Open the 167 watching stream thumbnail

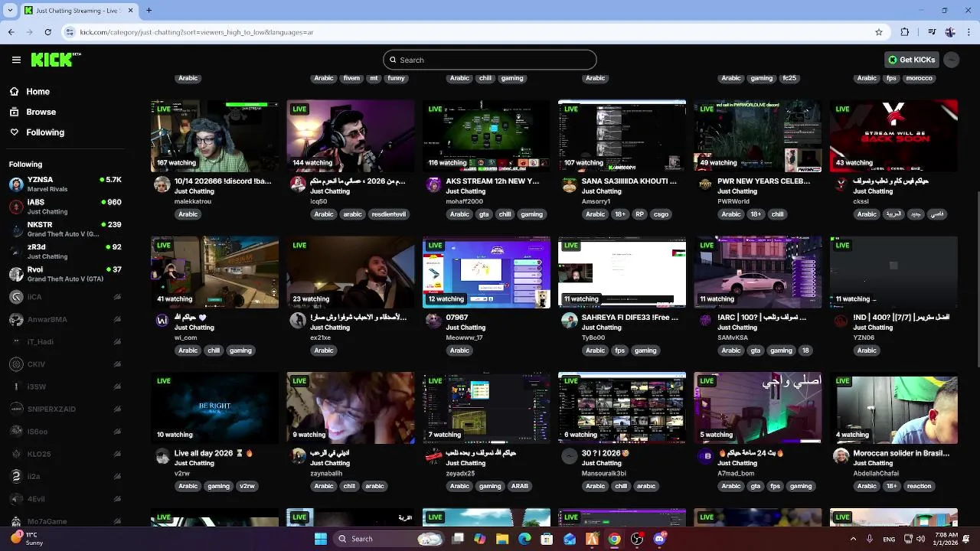tap(214, 135)
